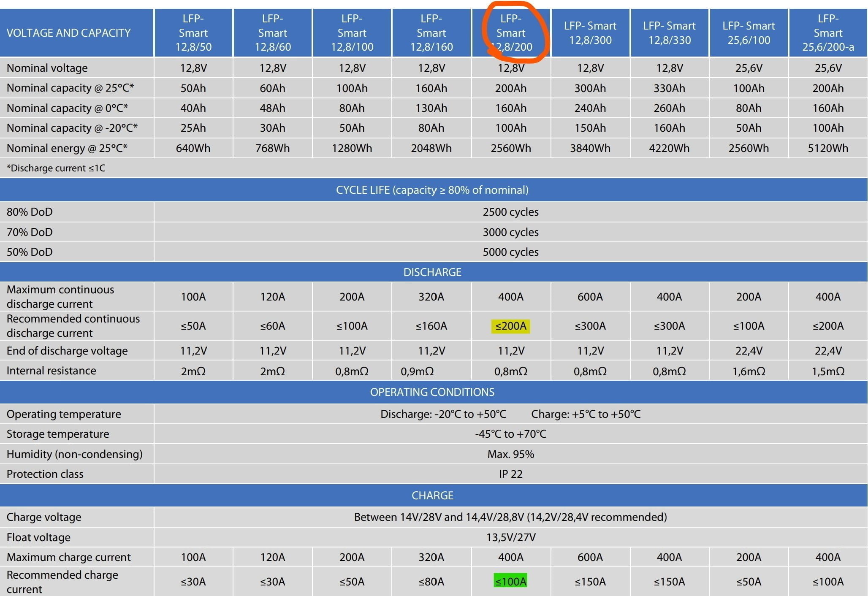Image resolution: width=868 pixels, height=596 pixels.
Task: Click the Maximum continuous discharge current label
Action: tap(60, 297)
